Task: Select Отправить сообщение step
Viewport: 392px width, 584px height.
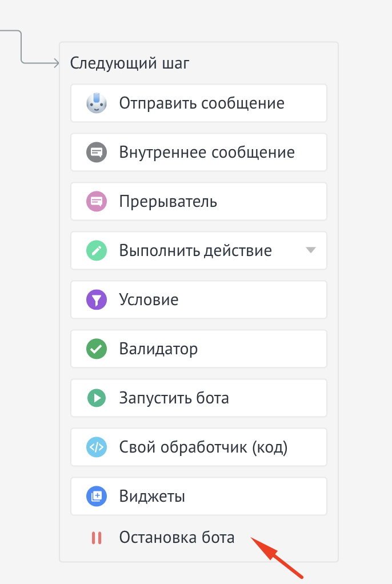Action: (202, 103)
